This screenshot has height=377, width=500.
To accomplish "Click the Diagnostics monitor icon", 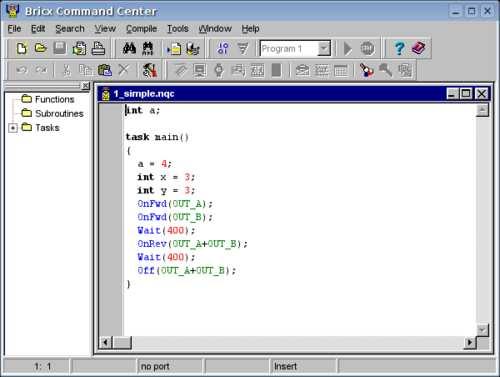I will [x=200, y=70].
